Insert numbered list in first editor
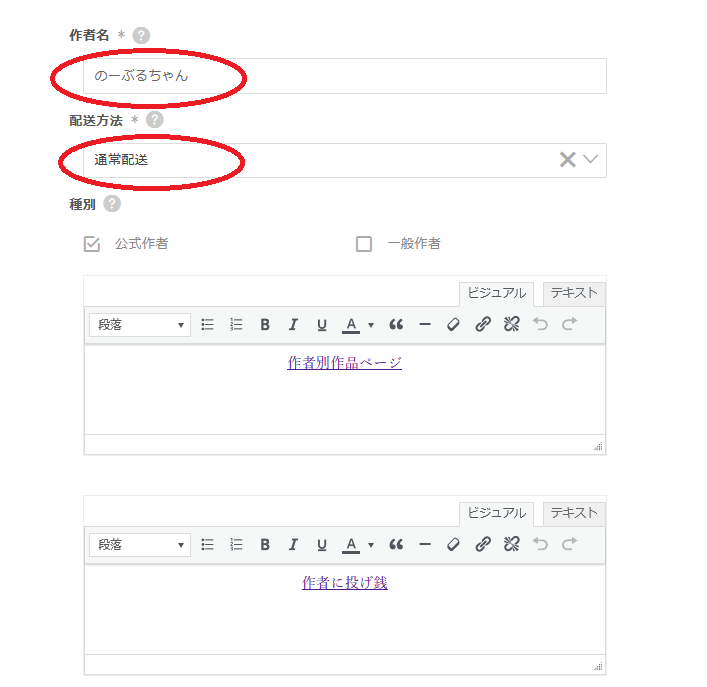Viewport: 707px width, 687px height. pos(236,325)
